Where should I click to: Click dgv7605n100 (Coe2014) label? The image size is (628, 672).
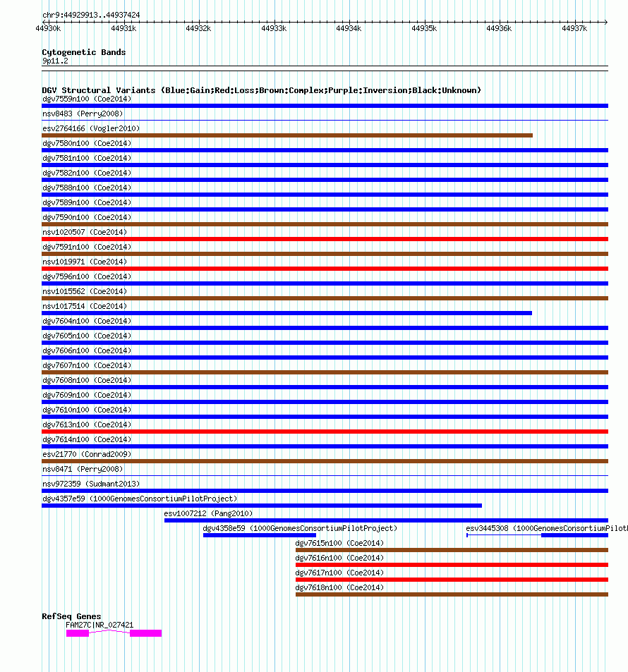click(x=87, y=336)
